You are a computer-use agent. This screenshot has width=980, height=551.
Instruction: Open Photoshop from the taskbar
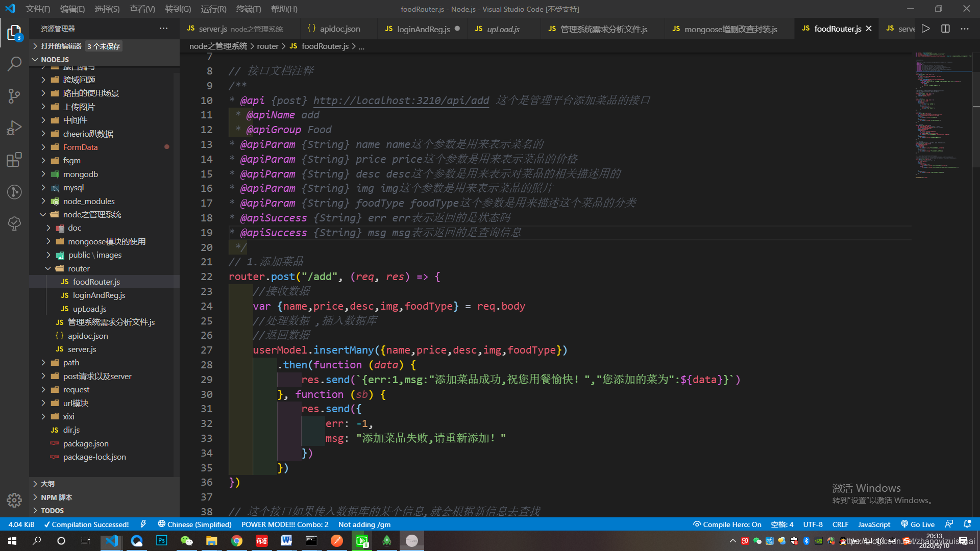[x=161, y=541]
